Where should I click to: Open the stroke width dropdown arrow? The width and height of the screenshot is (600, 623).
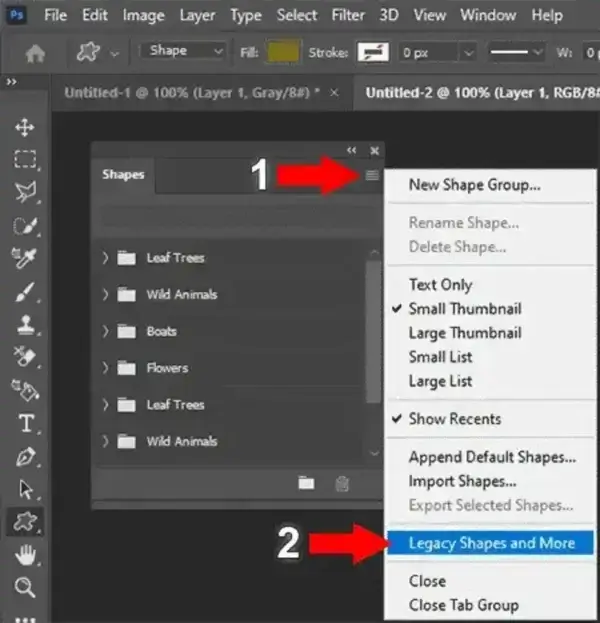coord(469,53)
